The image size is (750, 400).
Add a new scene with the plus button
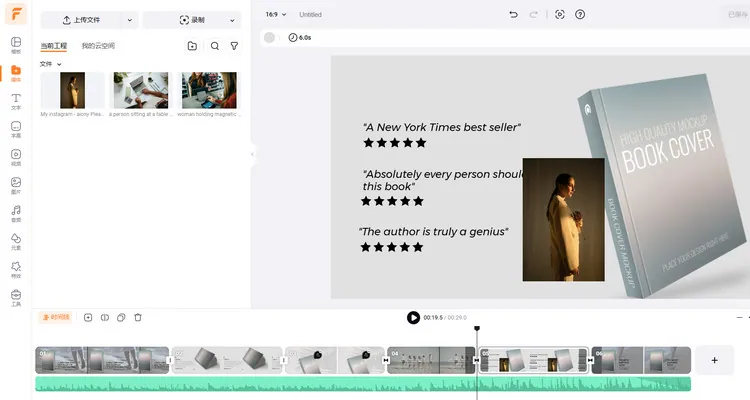pyautogui.click(x=714, y=360)
